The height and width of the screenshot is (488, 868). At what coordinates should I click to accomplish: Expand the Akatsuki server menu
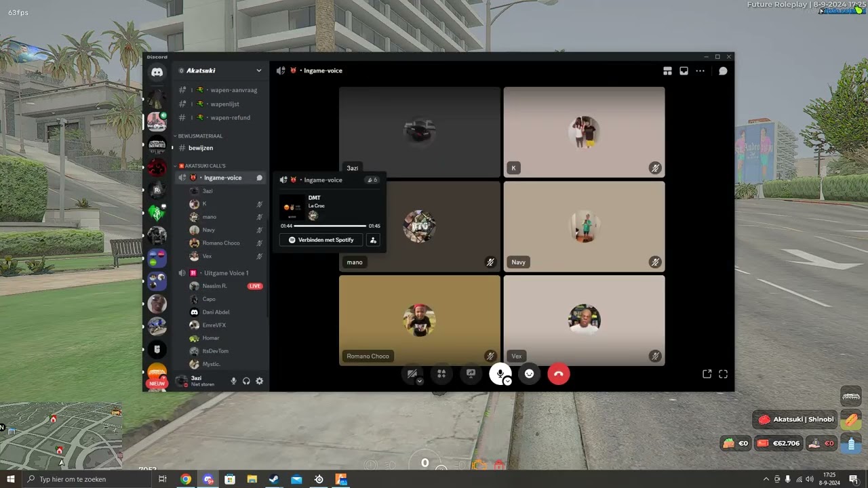click(220, 70)
